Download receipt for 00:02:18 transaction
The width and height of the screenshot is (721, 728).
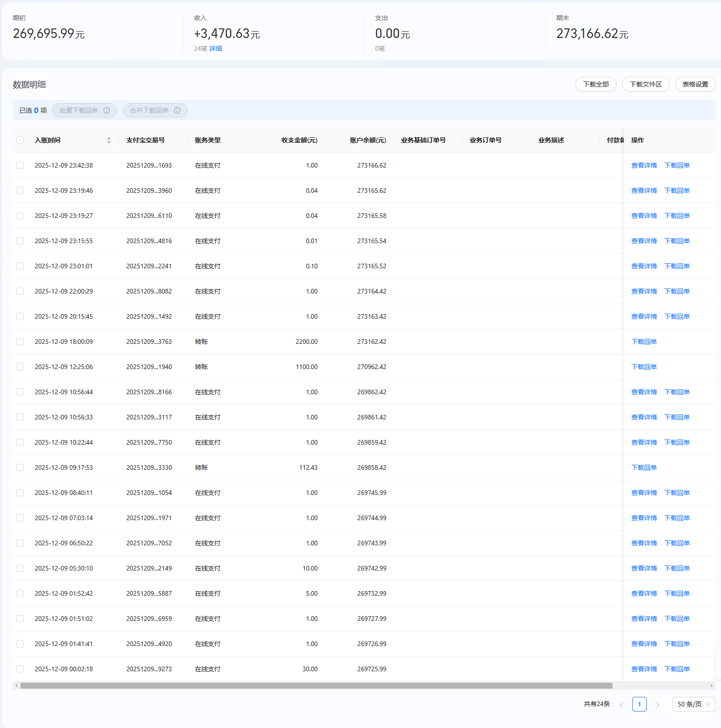tap(677, 669)
